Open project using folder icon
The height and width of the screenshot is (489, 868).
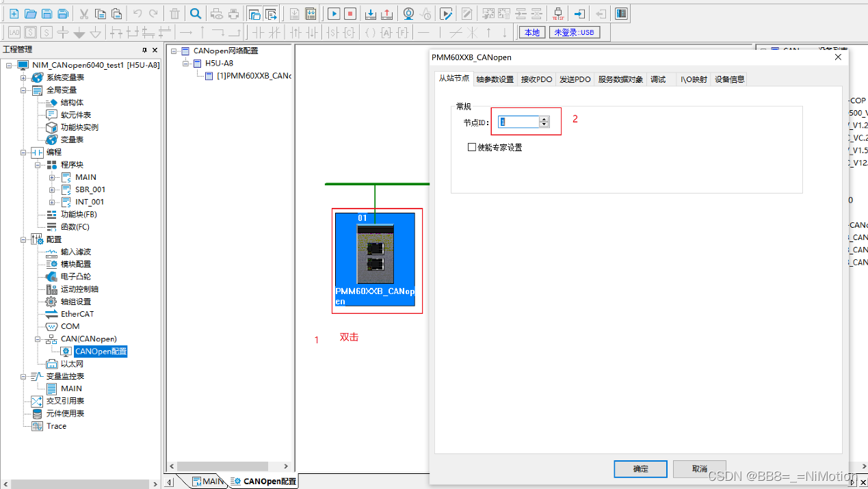tap(30, 14)
